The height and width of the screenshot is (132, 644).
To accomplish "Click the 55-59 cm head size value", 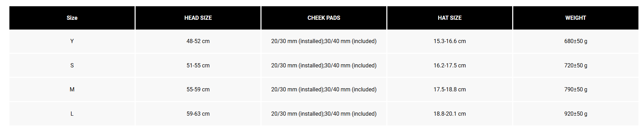I will [x=198, y=89].
